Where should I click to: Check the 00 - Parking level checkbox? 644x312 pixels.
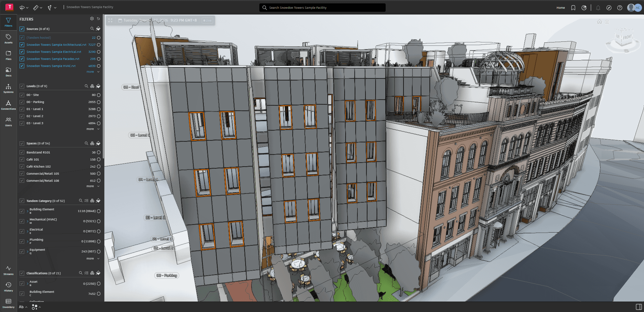[22, 102]
